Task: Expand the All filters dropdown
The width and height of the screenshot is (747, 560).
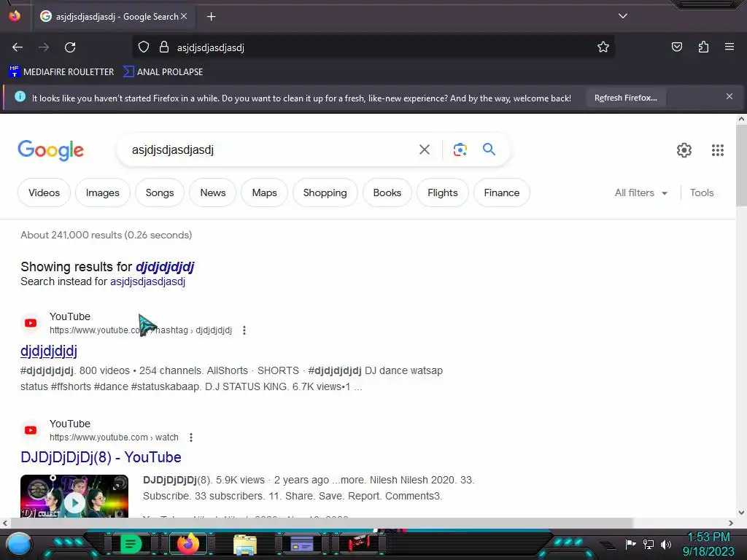Action: coord(640,192)
